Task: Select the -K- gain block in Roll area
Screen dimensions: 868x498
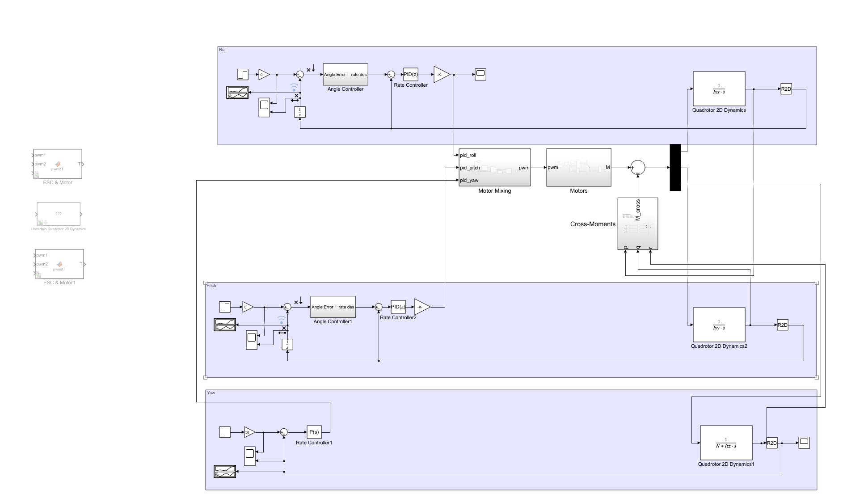Action: pos(440,75)
